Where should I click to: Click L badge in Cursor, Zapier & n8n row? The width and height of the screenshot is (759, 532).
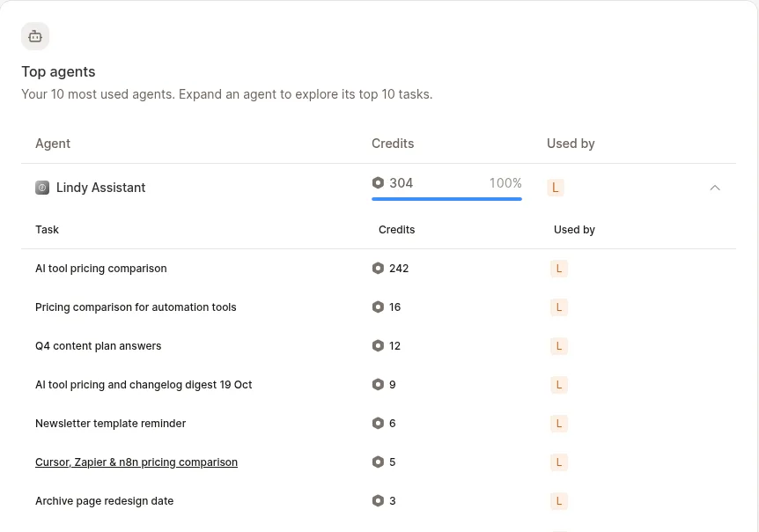(559, 462)
